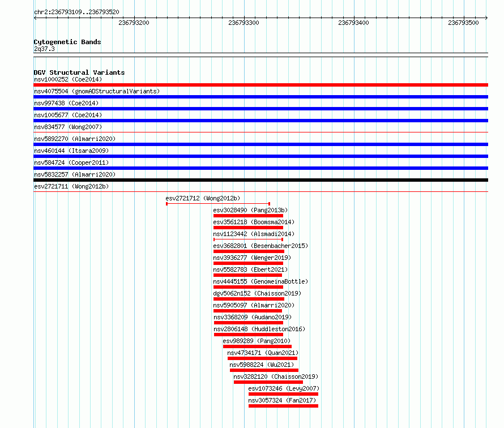Click the red bar under esv989289
Viewport: 504px width, 428px height.
click(x=257, y=346)
